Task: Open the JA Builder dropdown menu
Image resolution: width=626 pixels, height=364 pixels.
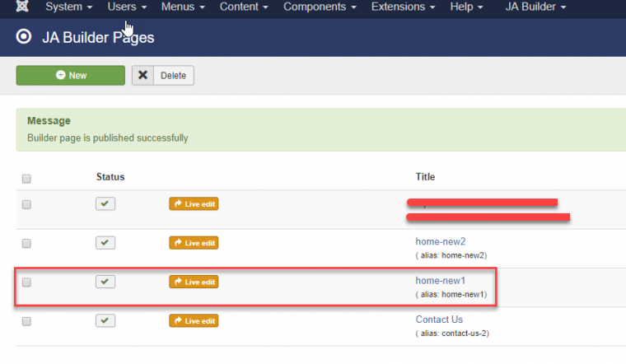Action: [x=535, y=7]
